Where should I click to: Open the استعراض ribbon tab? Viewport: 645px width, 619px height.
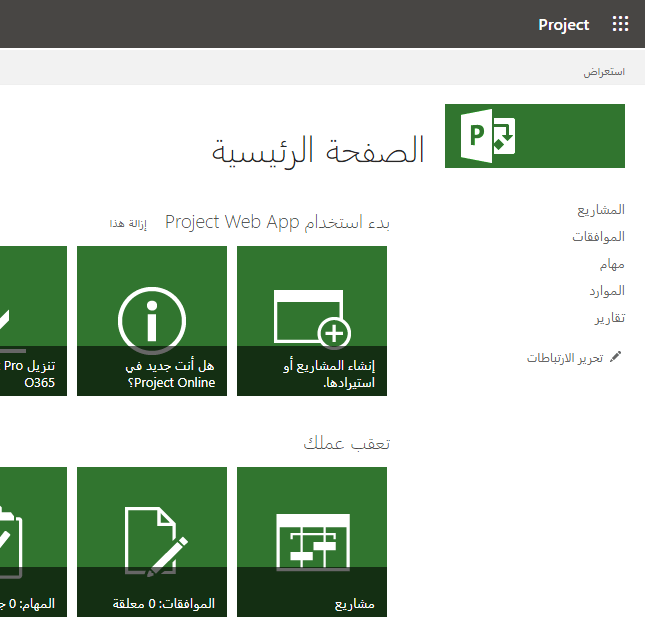click(x=604, y=72)
